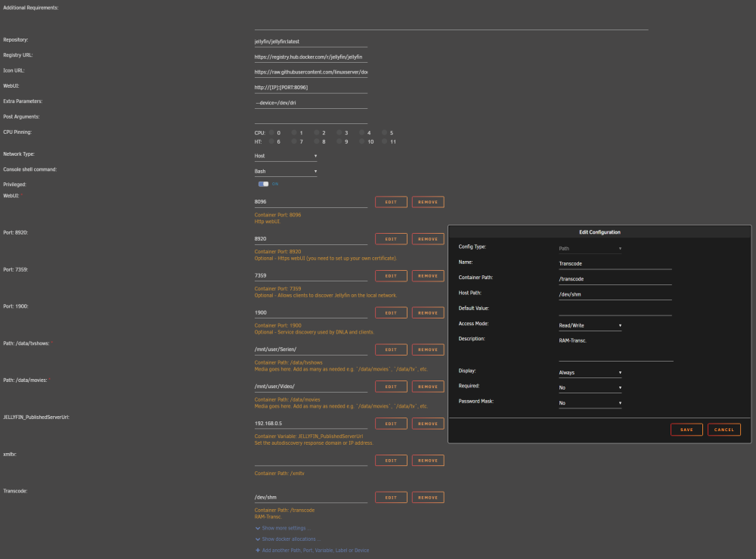Pin container to HT core 11
This screenshot has width=756, height=559.
pos(384,141)
